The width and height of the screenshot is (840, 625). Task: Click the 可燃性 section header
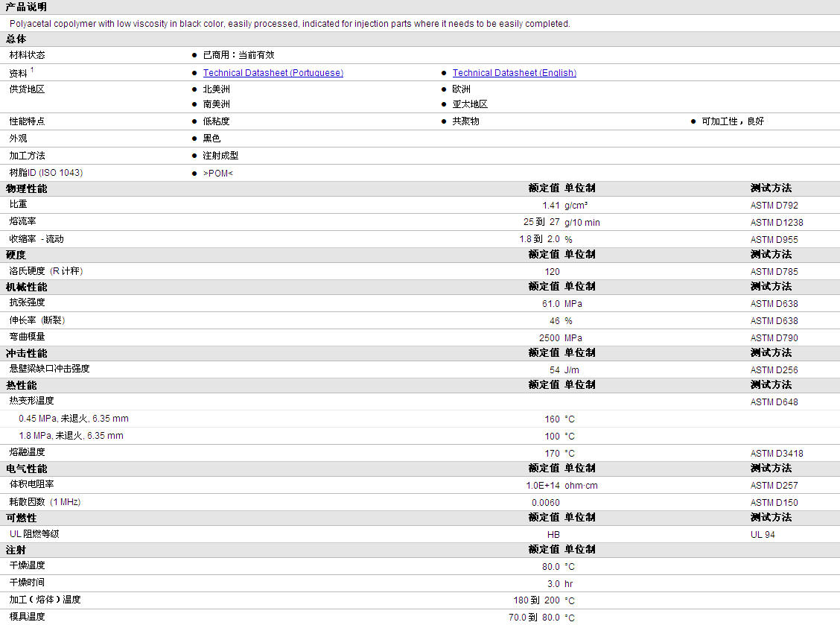click(x=22, y=518)
